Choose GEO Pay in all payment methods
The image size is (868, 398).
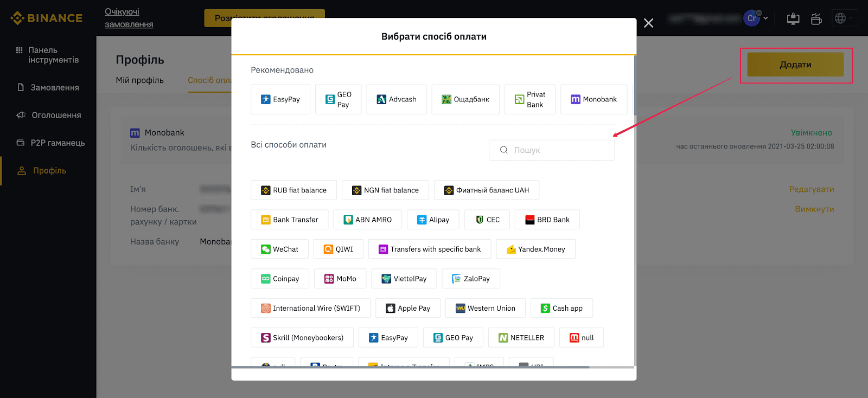click(x=454, y=338)
